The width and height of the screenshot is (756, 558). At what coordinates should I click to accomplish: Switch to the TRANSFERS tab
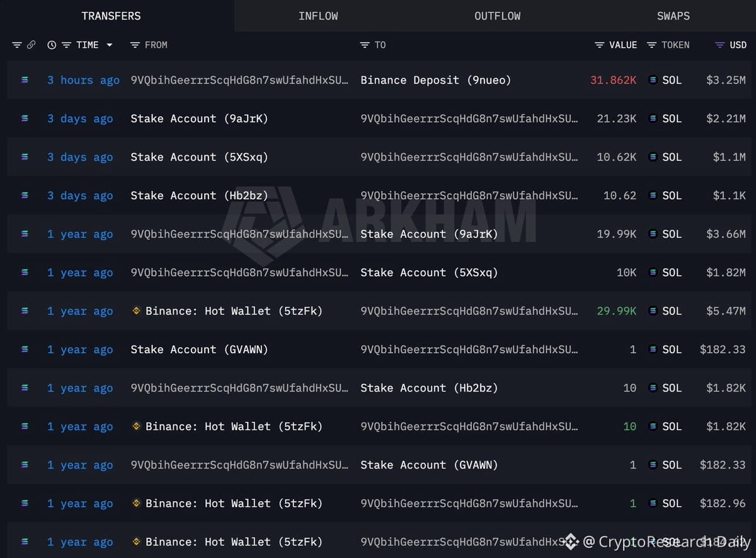coord(112,16)
